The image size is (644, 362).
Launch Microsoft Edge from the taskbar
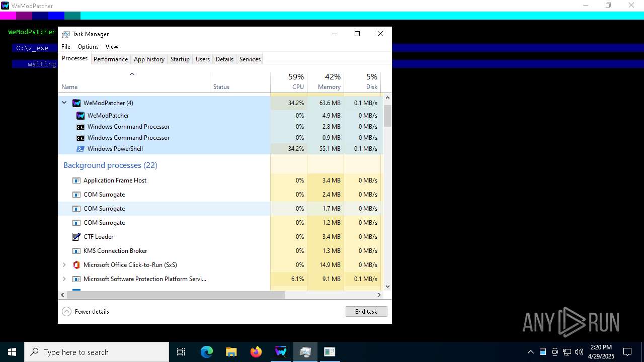pyautogui.click(x=207, y=352)
